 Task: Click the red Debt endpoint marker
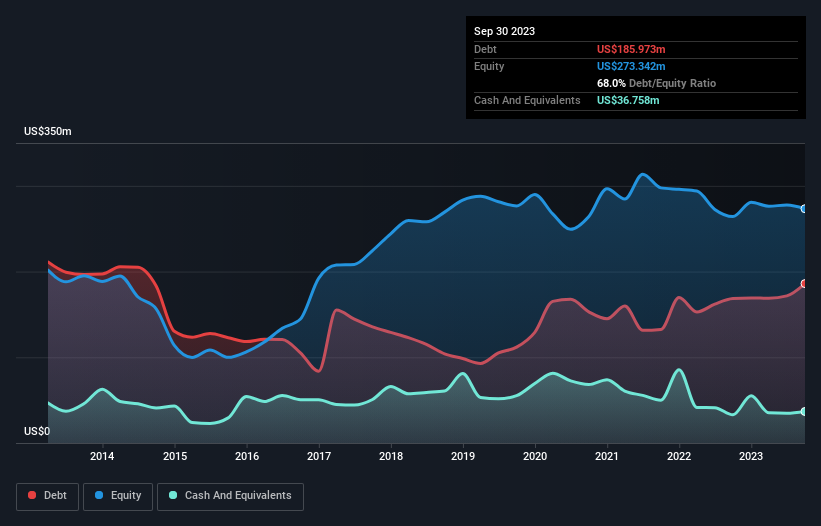pos(804,284)
